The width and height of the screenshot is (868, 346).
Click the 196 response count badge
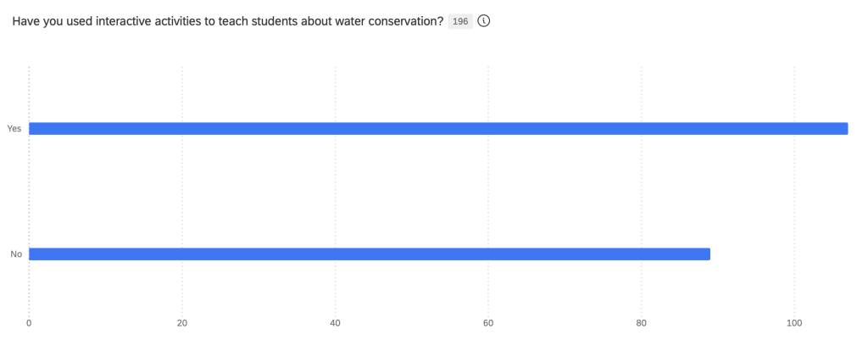460,21
